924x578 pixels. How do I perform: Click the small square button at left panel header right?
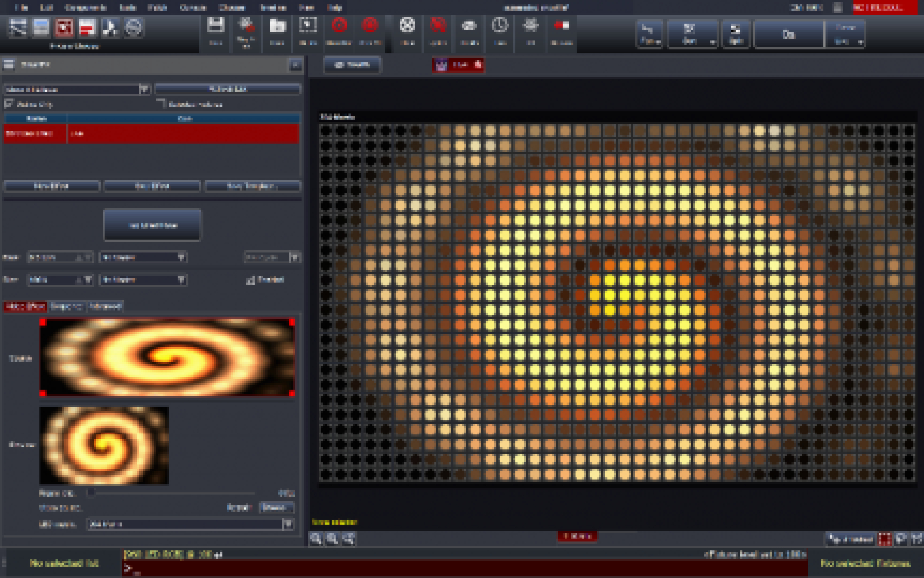[x=295, y=65]
